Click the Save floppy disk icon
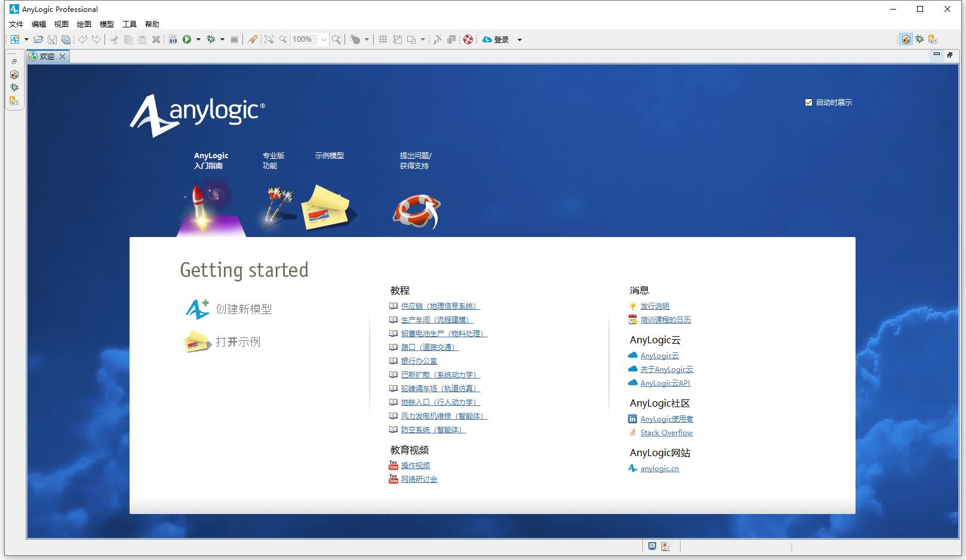This screenshot has height=560, width=966. coord(53,39)
